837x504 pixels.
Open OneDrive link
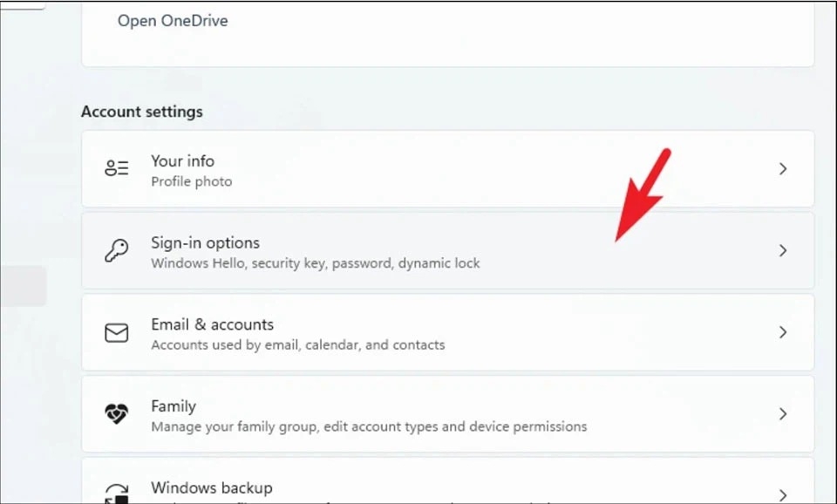point(173,21)
